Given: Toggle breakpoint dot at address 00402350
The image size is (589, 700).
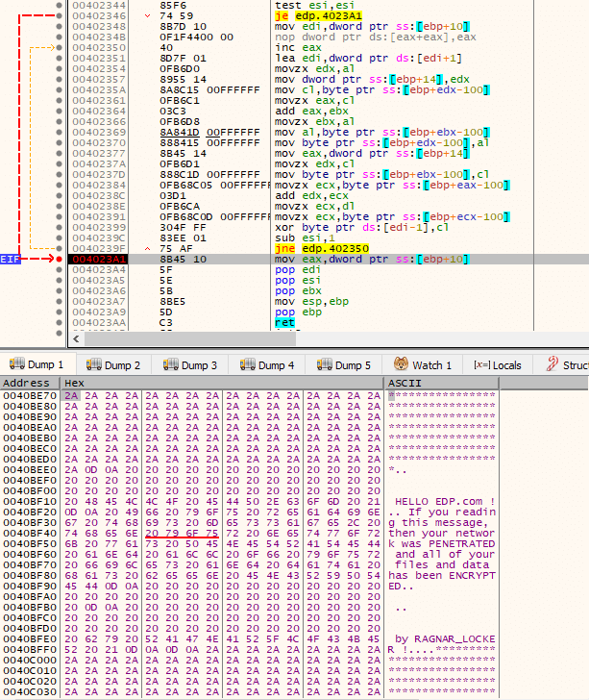Looking at the screenshot, I should point(59,47).
